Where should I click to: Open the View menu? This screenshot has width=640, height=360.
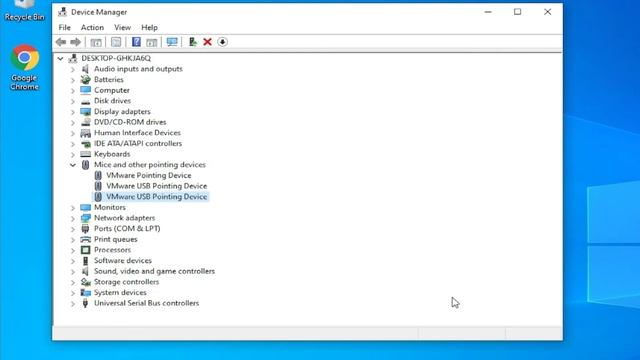tap(122, 27)
